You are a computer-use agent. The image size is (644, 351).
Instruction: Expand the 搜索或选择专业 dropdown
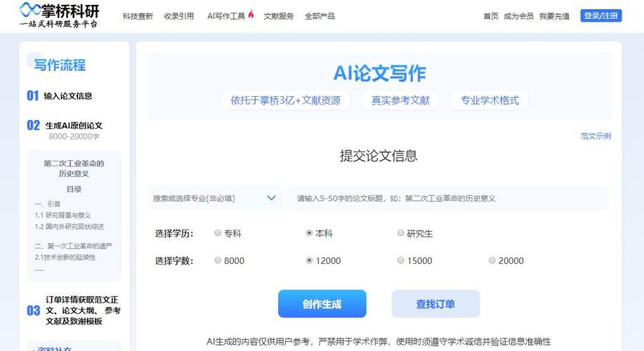pyautogui.click(x=215, y=198)
